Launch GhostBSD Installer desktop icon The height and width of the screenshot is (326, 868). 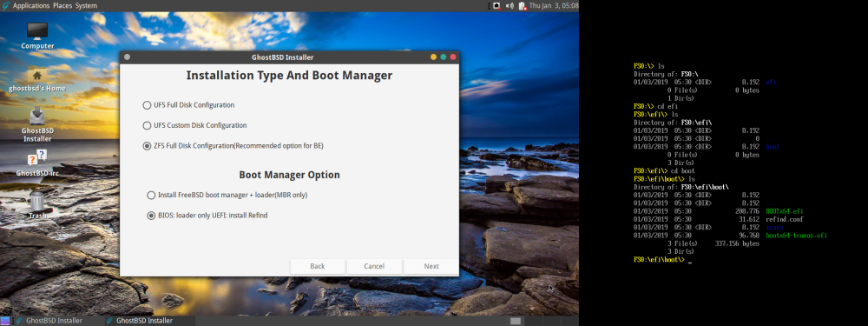click(x=37, y=124)
